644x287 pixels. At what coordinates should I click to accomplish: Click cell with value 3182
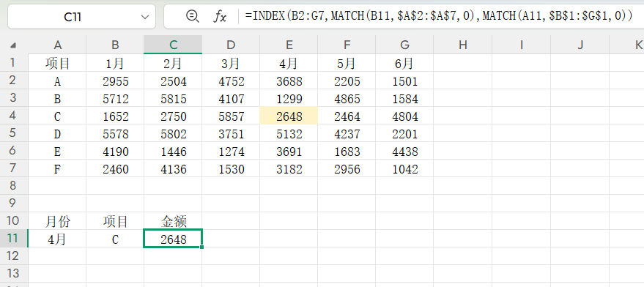click(289, 168)
